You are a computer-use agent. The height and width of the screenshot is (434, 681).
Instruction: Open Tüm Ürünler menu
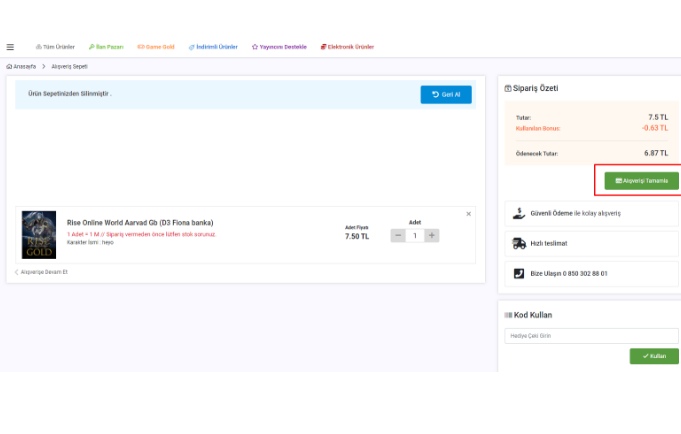(x=56, y=47)
